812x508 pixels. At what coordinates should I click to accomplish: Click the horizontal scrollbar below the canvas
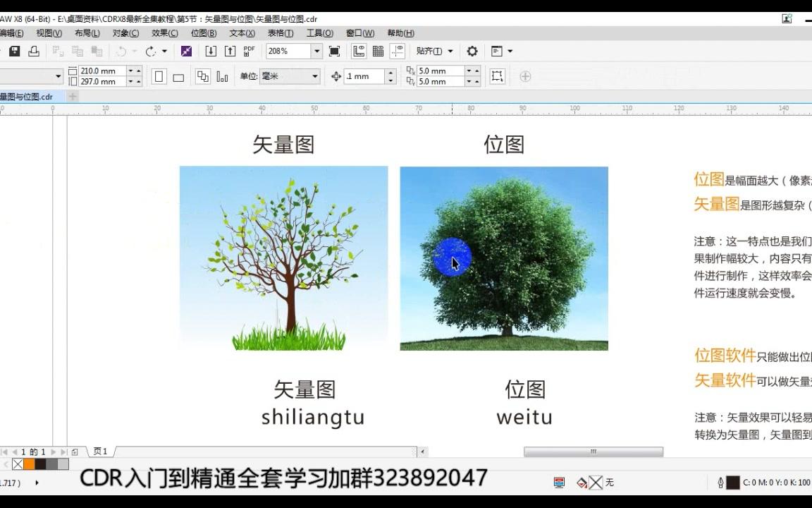pos(592,451)
